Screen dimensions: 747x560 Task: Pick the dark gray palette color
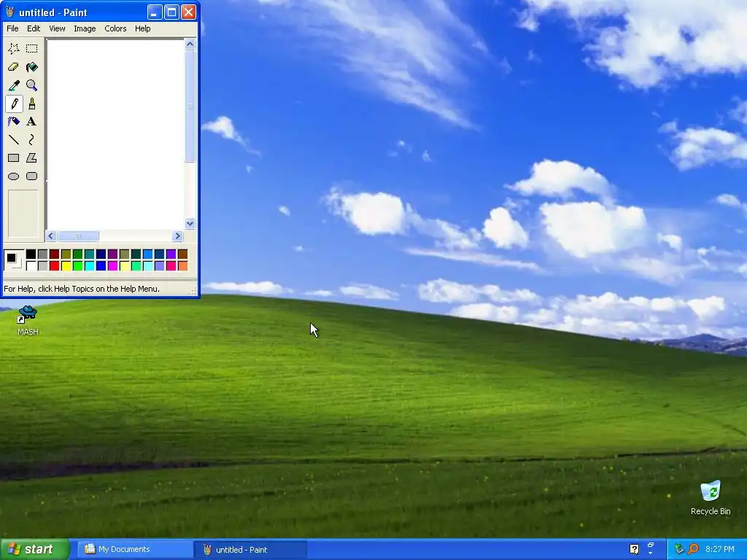pyautogui.click(x=43, y=254)
